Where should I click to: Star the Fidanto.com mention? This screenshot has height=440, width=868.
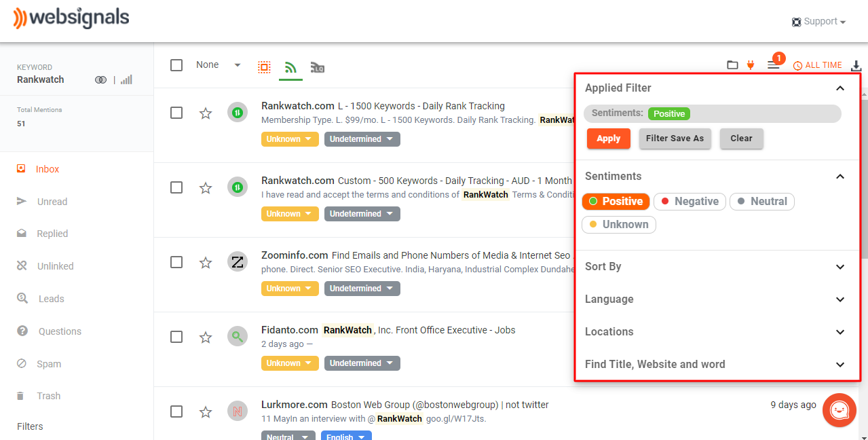coord(206,337)
